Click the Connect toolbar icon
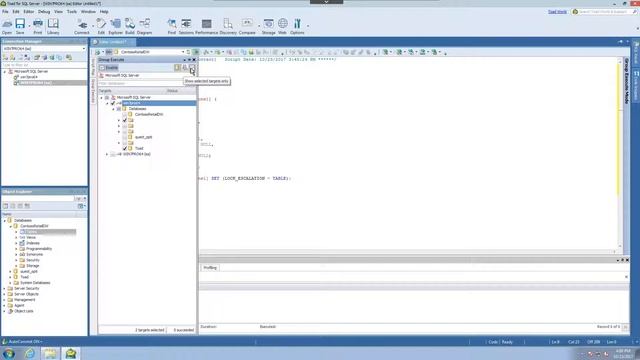 point(82,26)
